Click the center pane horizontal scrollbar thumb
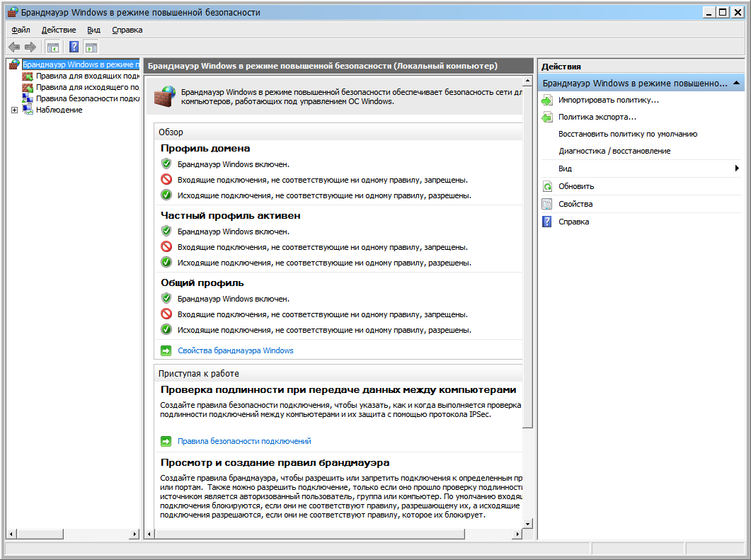 309,534
